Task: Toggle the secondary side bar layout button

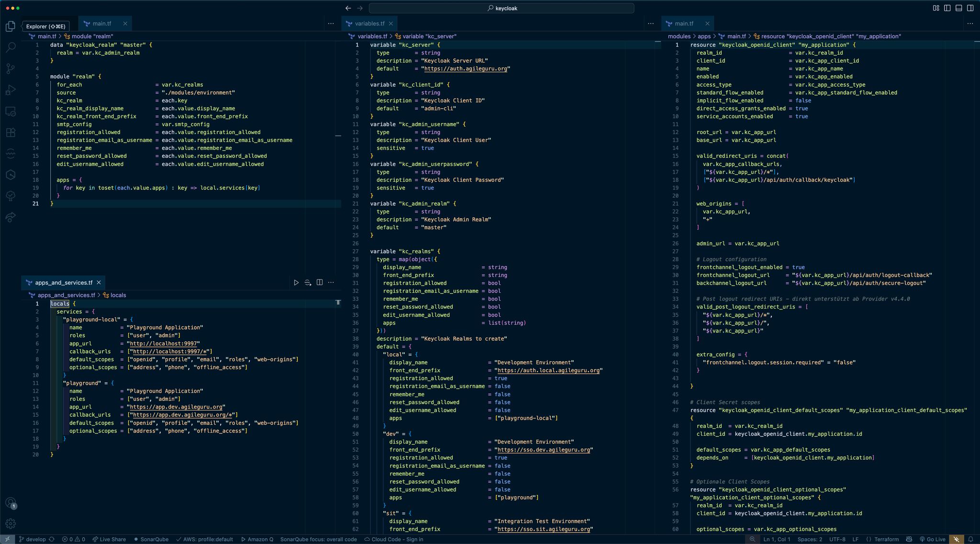Action: pos(970,8)
